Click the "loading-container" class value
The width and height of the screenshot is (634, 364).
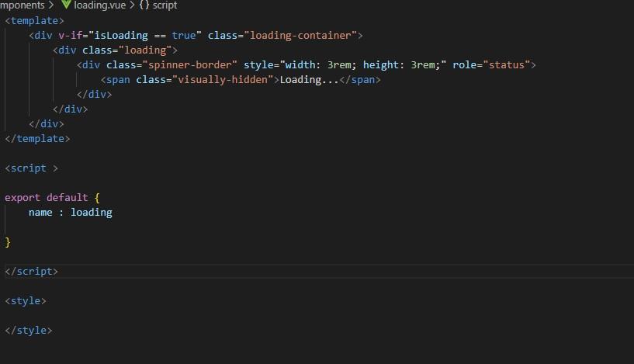pyautogui.click(x=300, y=36)
